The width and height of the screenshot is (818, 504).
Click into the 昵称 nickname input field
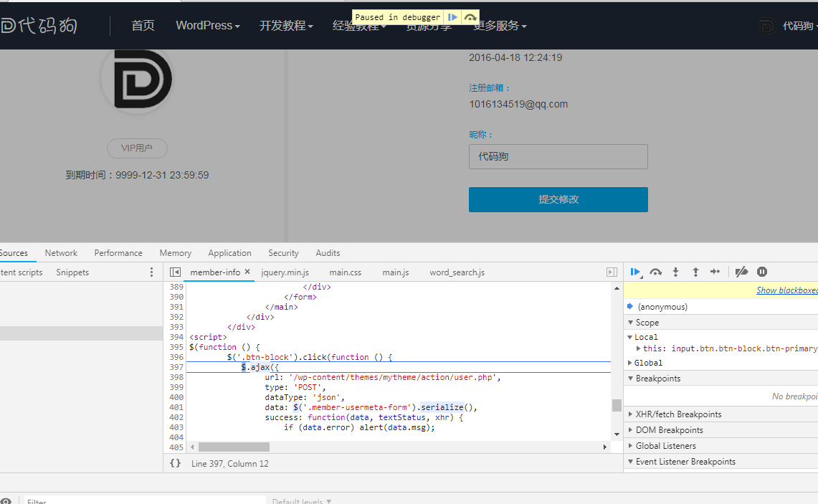558,156
